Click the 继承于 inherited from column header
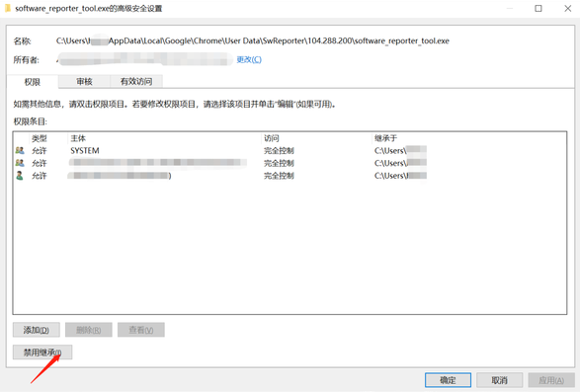580x392 pixels. coord(385,138)
